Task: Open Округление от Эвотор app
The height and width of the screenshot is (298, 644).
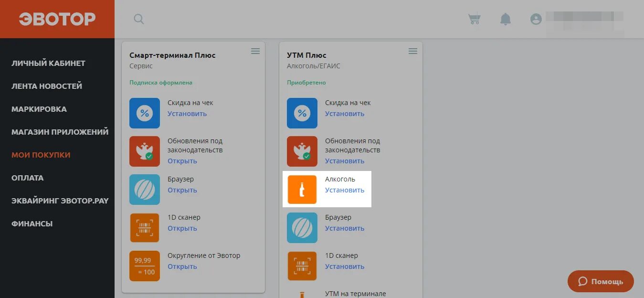Action: coord(182,266)
